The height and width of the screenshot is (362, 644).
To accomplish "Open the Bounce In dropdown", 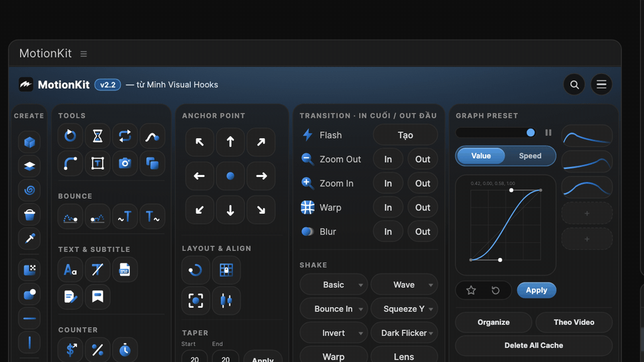I will pos(333,308).
